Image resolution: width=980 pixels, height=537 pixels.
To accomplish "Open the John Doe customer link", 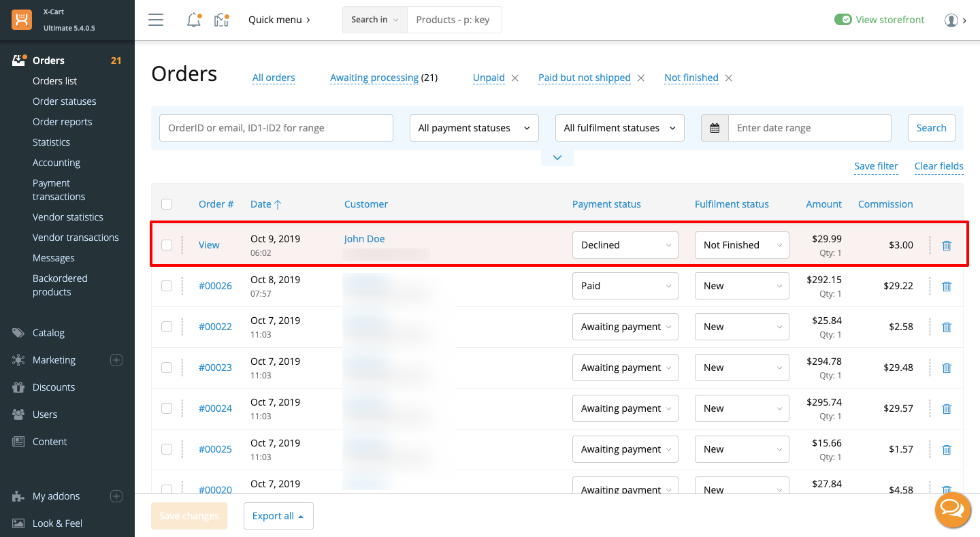I will click(x=364, y=239).
